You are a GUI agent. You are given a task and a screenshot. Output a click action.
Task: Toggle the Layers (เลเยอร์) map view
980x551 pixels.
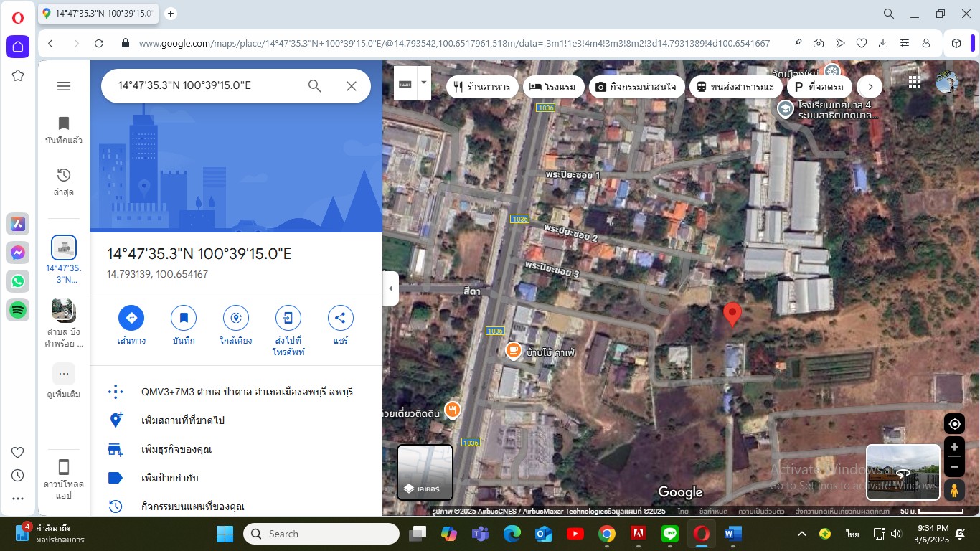pyautogui.click(x=425, y=472)
